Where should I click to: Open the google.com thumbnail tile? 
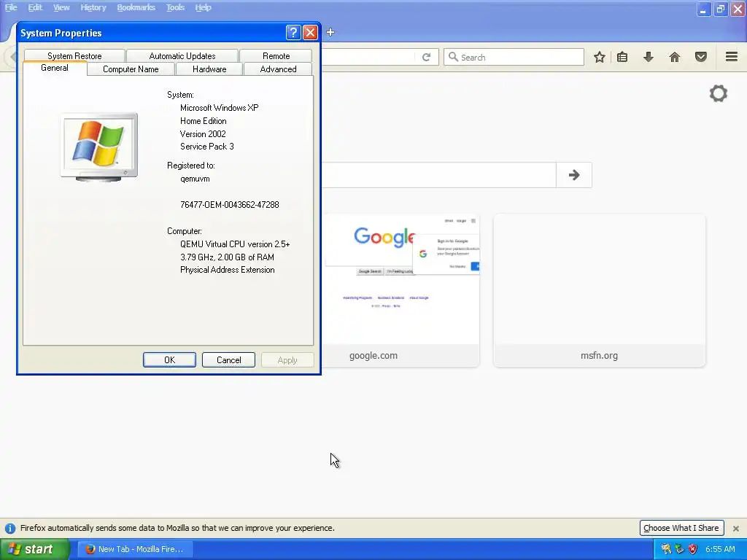coord(400,290)
